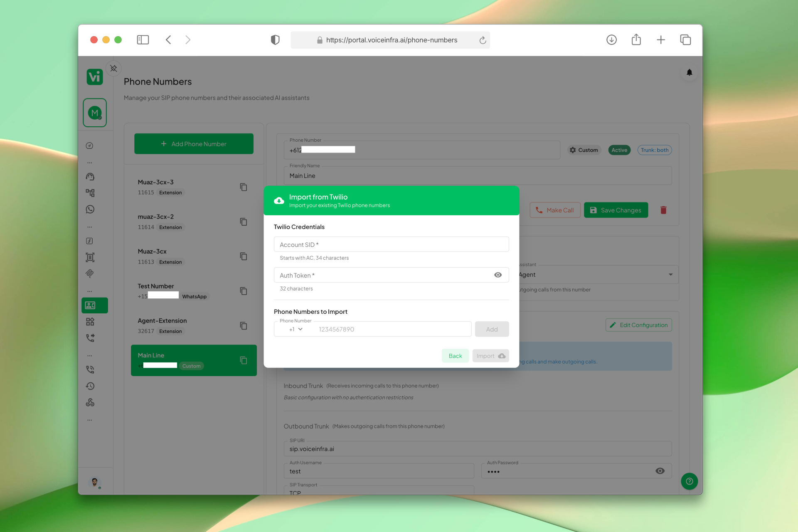Viewport: 798px width, 532px height.
Task: Open the notifications bell
Action: (x=689, y=73)
